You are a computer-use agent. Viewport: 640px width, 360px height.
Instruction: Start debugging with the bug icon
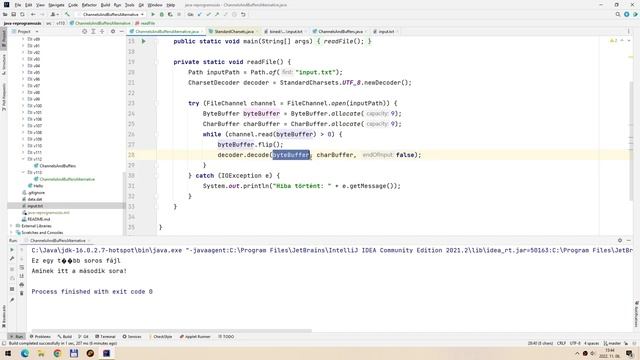pyautogui.click(x=162, y=14)
